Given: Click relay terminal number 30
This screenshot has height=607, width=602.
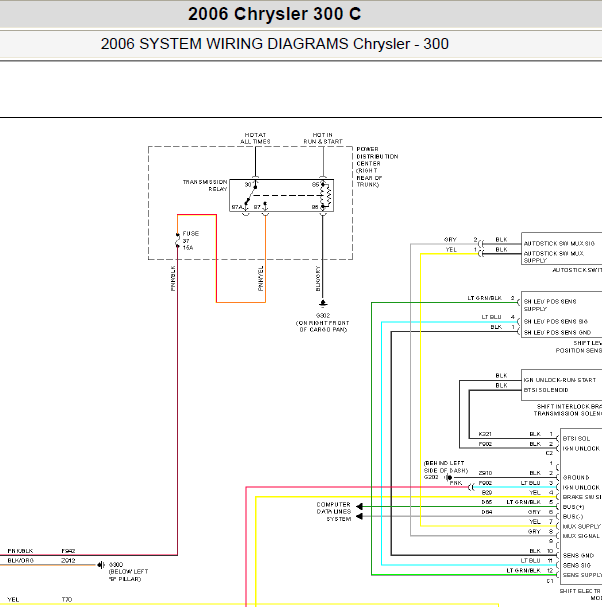Looking at the screenshot, I should 248,185.
